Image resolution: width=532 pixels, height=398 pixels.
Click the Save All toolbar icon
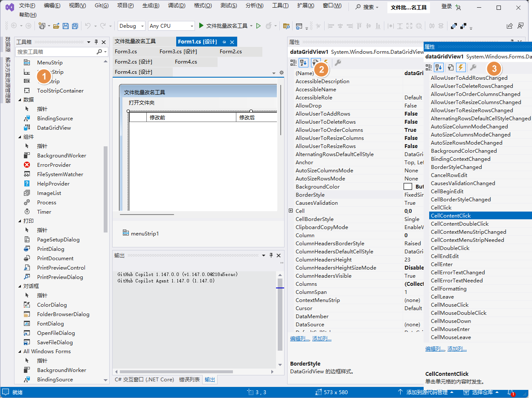pyautogui.click(x=75, y=26)
